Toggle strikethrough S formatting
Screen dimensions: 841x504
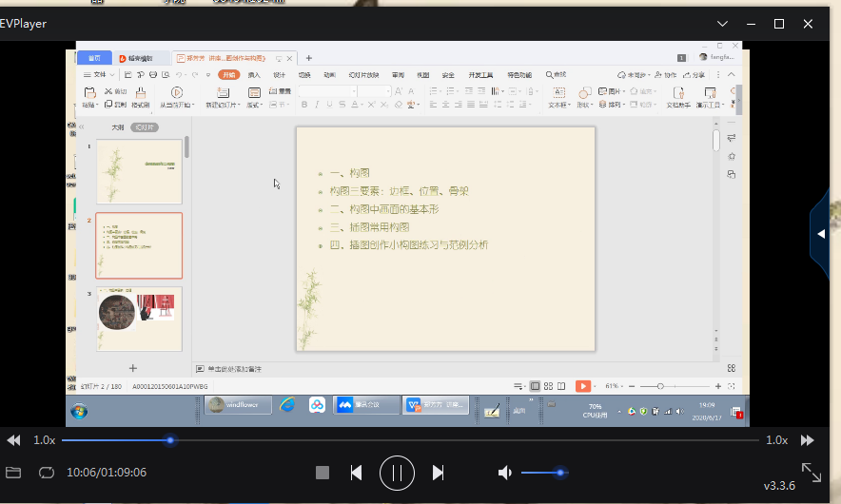(x=342, y=105)
